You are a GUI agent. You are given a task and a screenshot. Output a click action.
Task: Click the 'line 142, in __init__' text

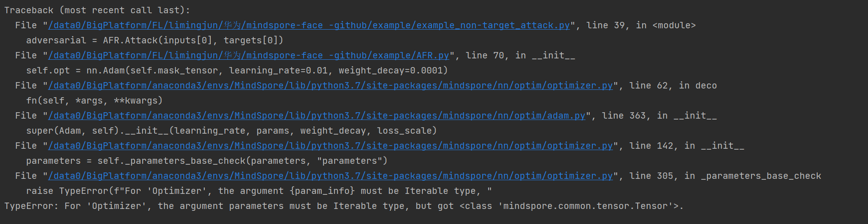coord(687,146)
